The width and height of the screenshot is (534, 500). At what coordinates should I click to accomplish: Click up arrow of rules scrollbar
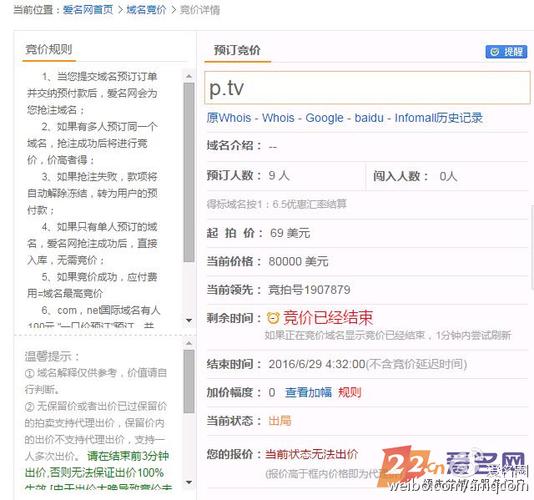(x=189, y=76)
